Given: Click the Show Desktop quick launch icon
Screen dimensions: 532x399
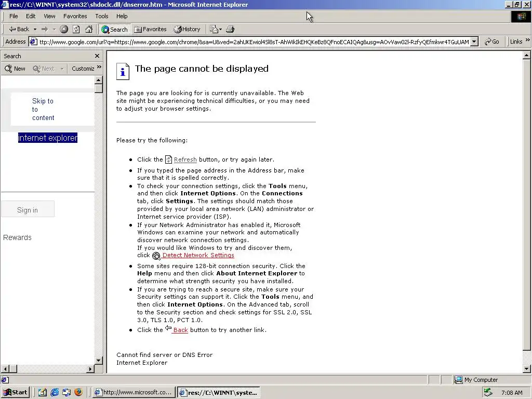Looking at the screenshot, I should (42, 393).
